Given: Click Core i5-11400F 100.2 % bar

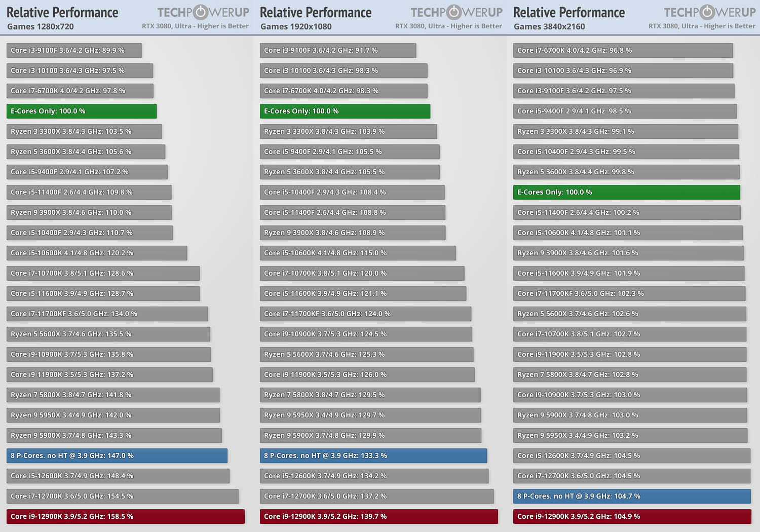Looking at the screenshot, I should click(x=627, y=212).
